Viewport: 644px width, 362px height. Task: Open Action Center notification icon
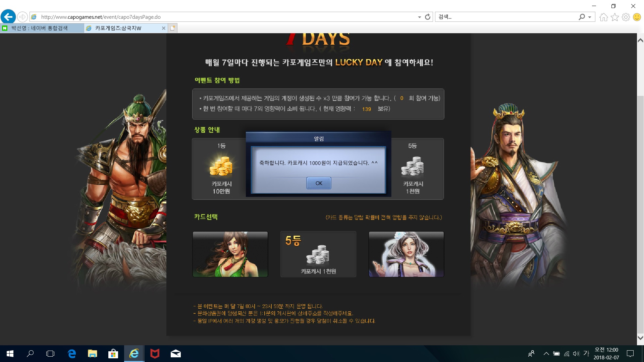(630, 354)
